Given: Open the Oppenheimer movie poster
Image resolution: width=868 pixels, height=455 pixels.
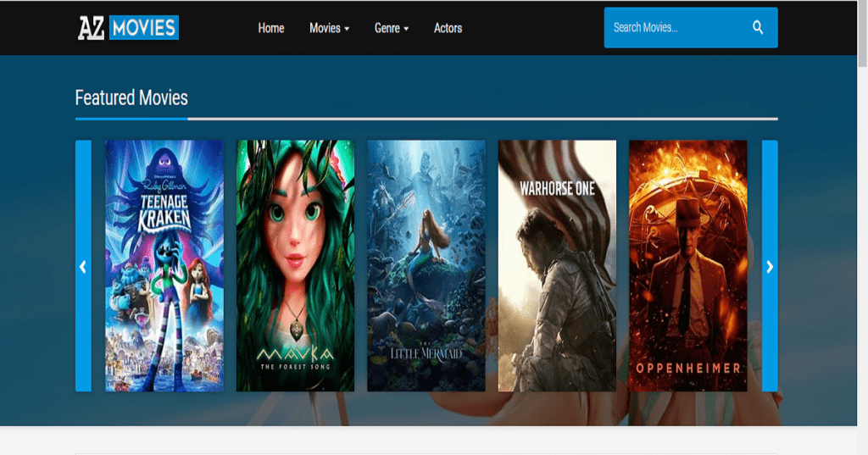Looking at the screenshot, I should [688, 266].
